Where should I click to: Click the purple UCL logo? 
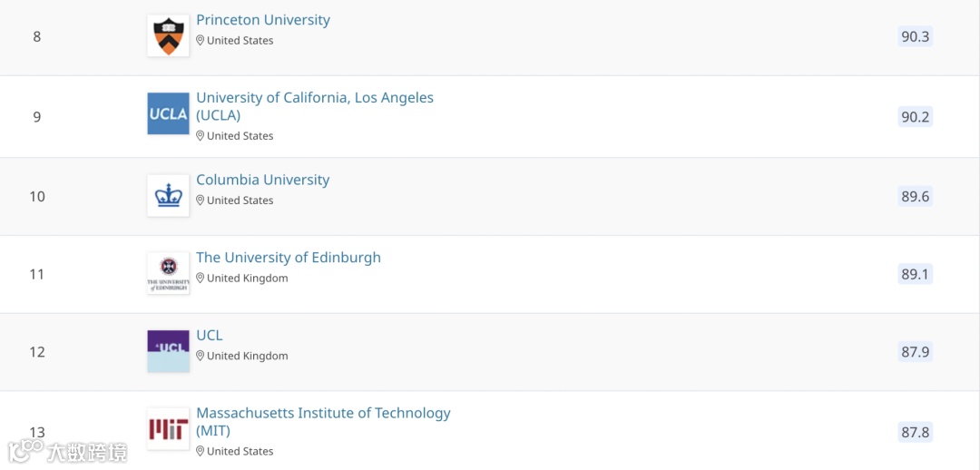168,351
